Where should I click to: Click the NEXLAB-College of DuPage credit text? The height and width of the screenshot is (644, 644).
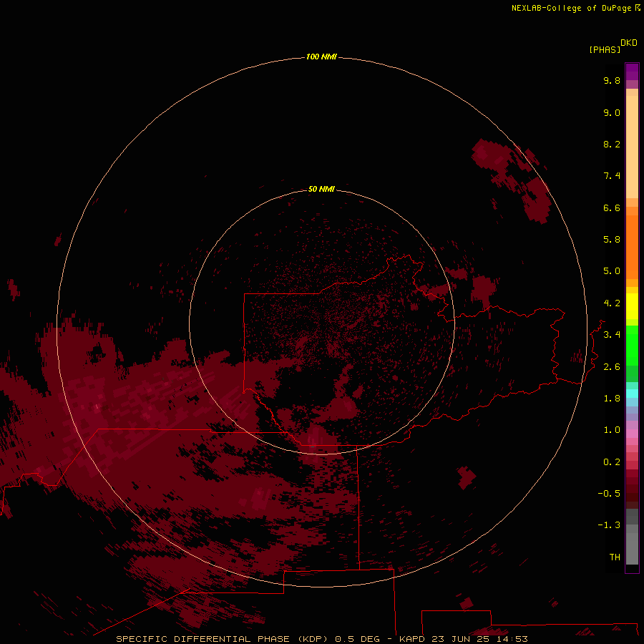tap(572, 8)
